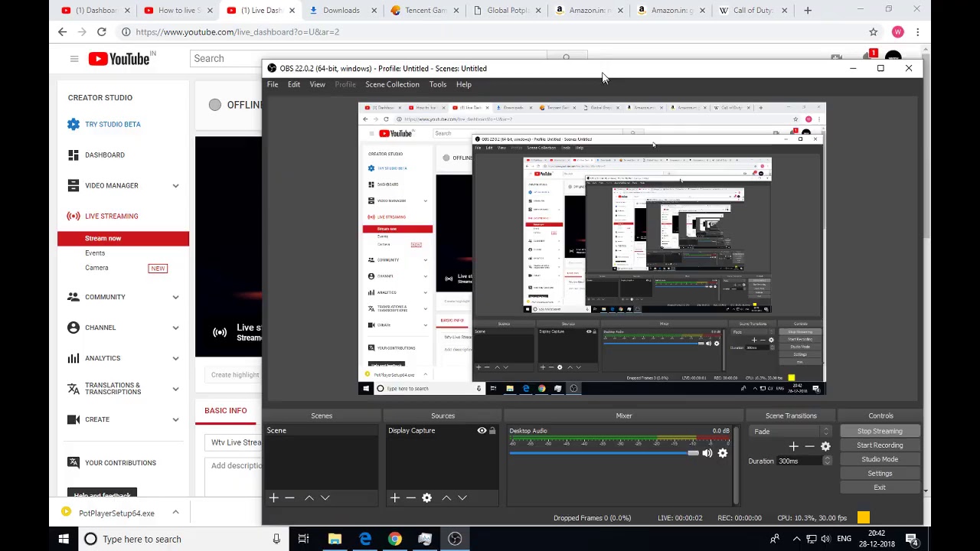Move source up arrow in Sources panel
This screenshot has height=551, width=980.
click(x=446, y=497)
